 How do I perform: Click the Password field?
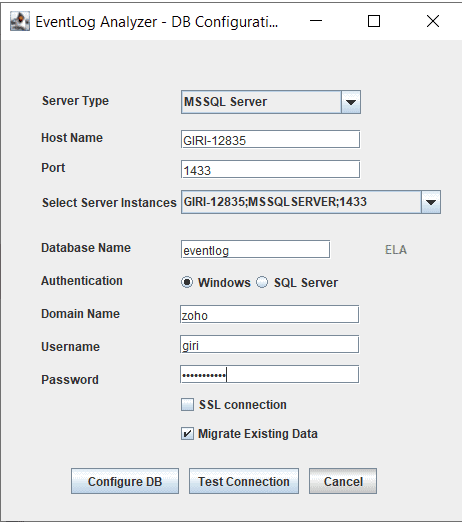coord(269,374)
